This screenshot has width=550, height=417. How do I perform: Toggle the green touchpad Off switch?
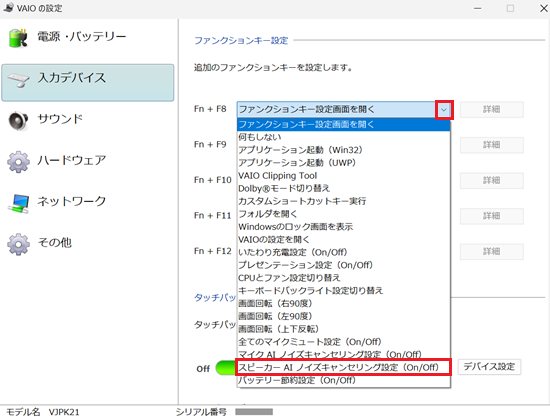pyautogui.click(x=226, y=368)
